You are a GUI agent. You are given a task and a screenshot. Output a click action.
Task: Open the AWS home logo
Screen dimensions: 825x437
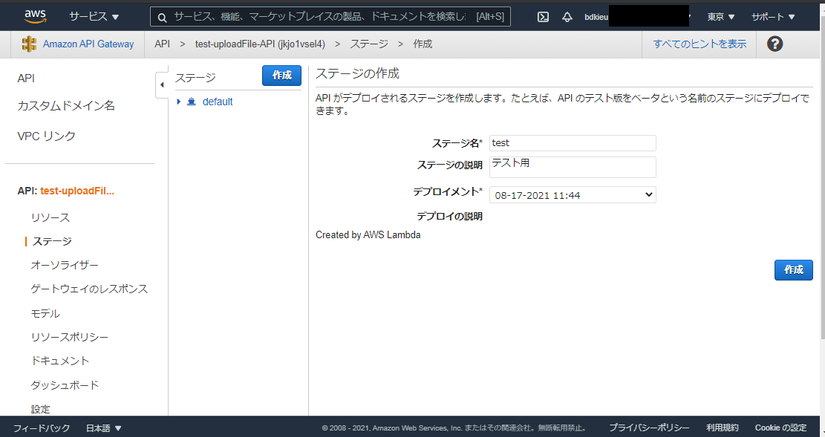[35, 16]
